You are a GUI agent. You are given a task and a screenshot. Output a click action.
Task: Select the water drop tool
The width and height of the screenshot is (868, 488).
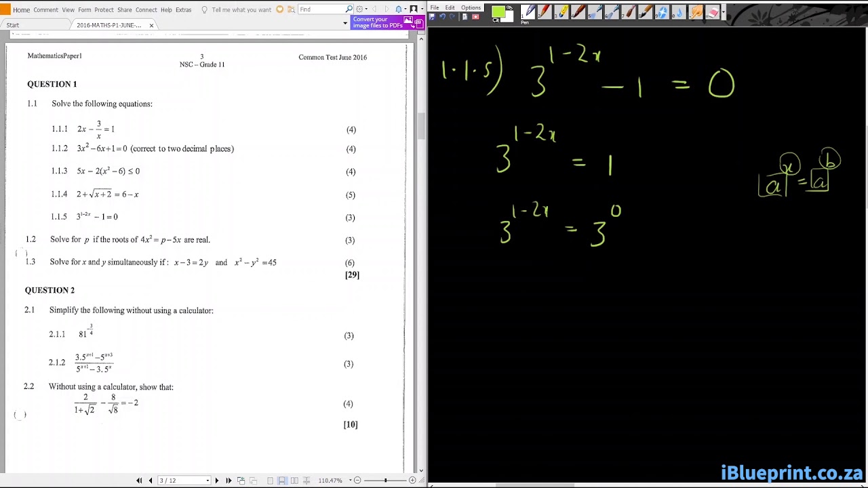click(x=678, y=12)
